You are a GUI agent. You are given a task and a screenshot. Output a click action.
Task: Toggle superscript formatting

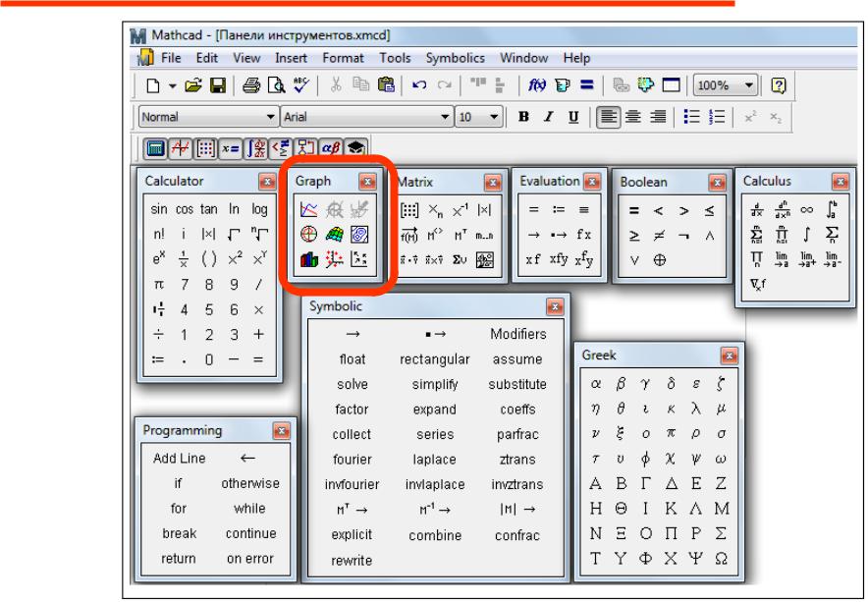750,117
